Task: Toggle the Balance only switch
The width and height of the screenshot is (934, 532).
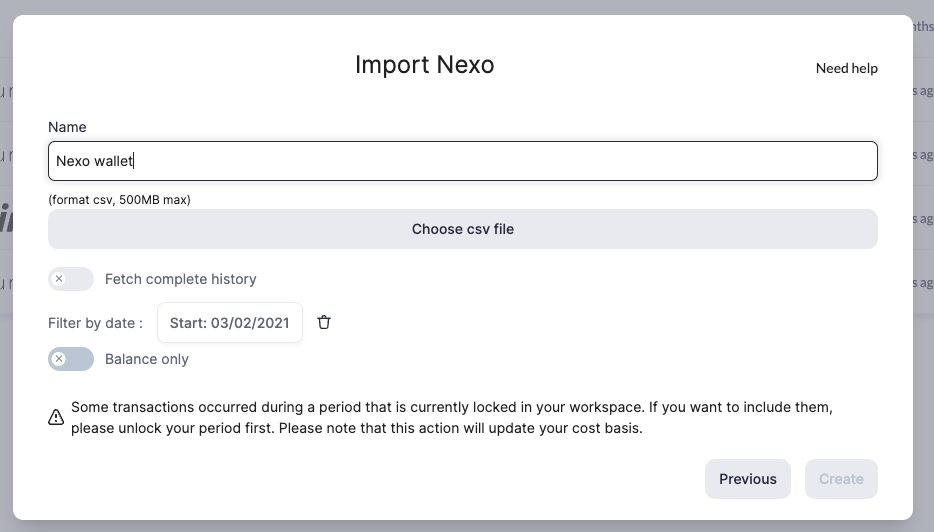Action: pyautogui.click(x=71, y=359)
